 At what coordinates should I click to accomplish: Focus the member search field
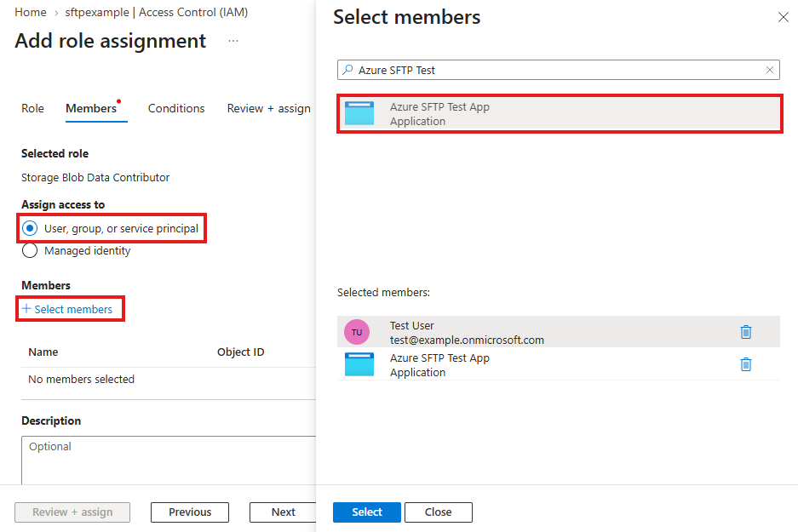(x=559, y=70)
